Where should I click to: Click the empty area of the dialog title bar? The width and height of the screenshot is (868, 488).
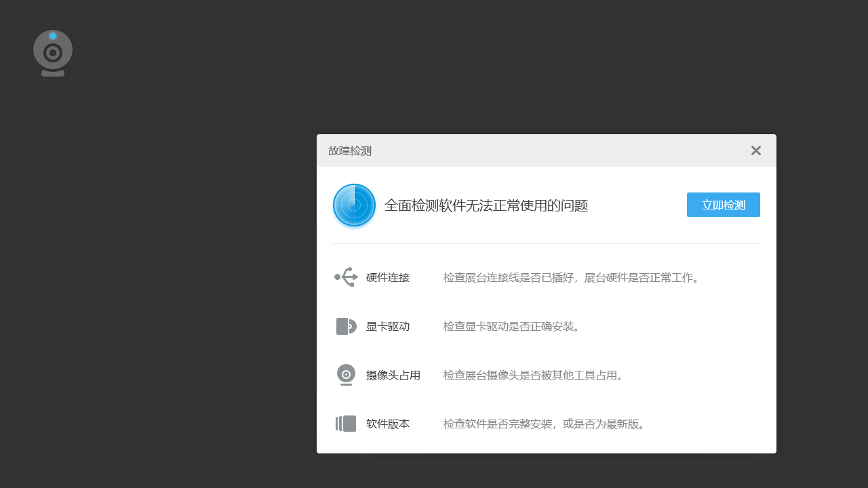pos(542,150)
